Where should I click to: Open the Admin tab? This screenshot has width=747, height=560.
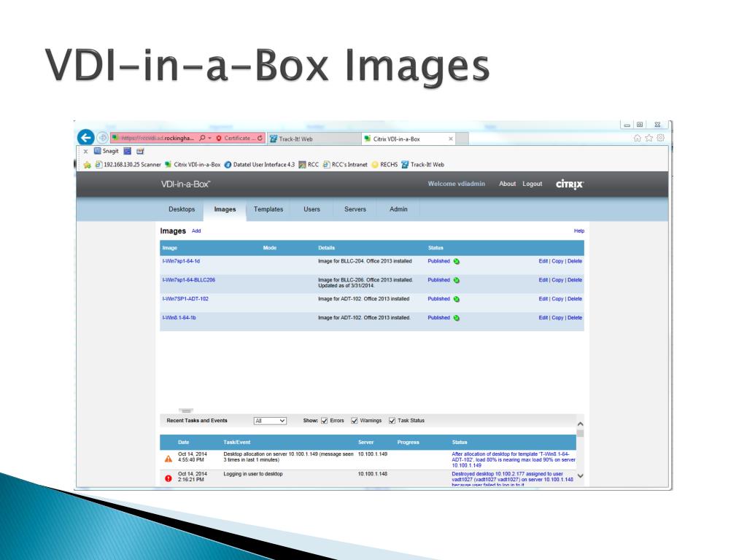(399, 209)
